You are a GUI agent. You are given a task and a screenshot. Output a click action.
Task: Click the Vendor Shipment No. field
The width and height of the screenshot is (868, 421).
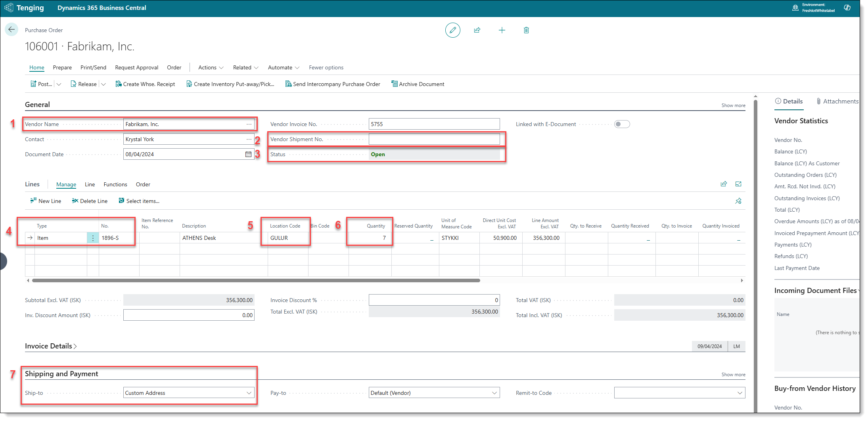point(434,139)
